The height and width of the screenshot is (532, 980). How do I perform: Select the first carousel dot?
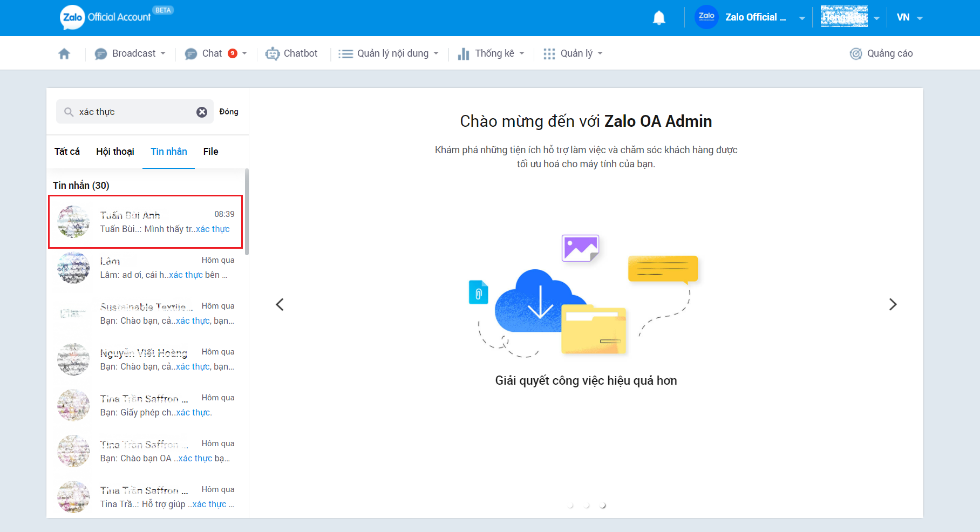[x=571, y=506]
